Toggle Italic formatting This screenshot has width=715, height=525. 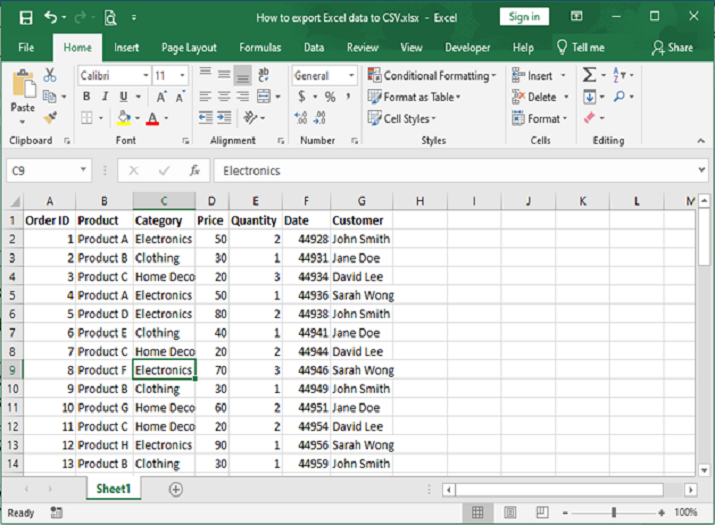[105, 97]
